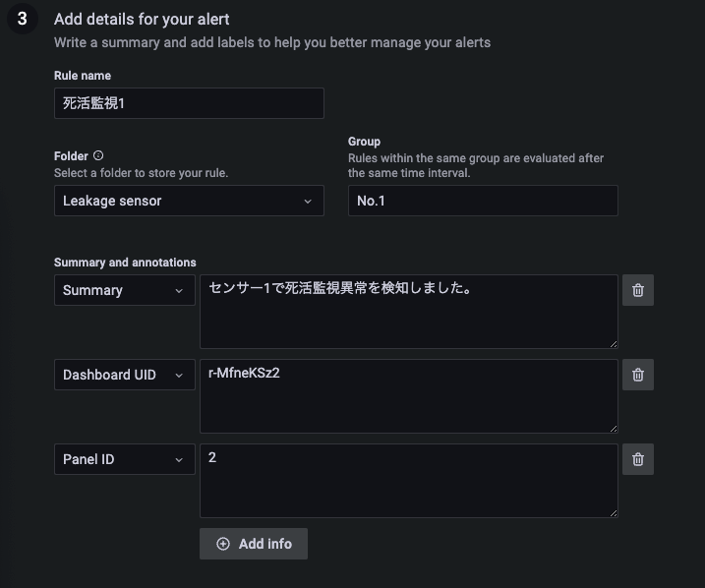Click the step 3 number badge

coord(22,19)
